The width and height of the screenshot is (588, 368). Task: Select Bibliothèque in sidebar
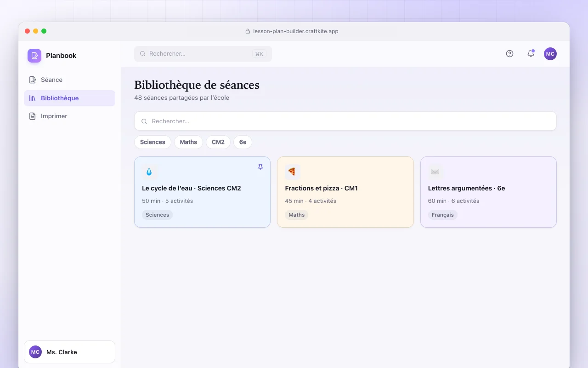(x=69, y=98)
